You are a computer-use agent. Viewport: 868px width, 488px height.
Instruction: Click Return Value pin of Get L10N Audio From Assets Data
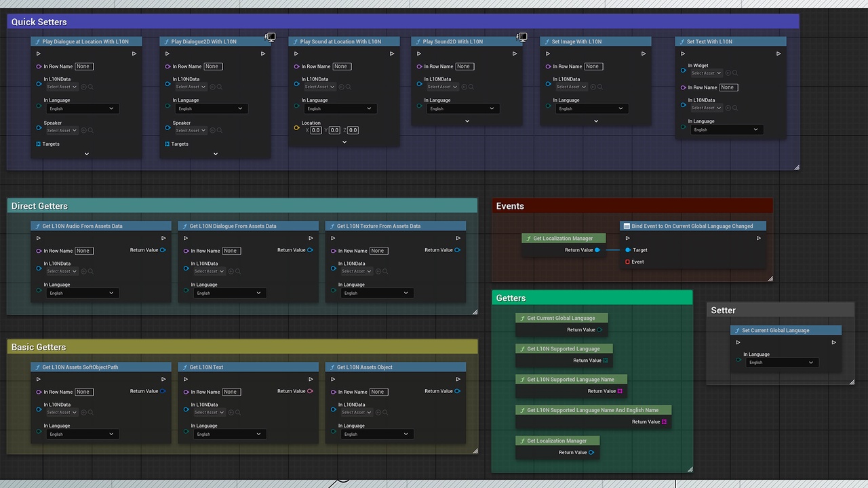pos(163,250)
